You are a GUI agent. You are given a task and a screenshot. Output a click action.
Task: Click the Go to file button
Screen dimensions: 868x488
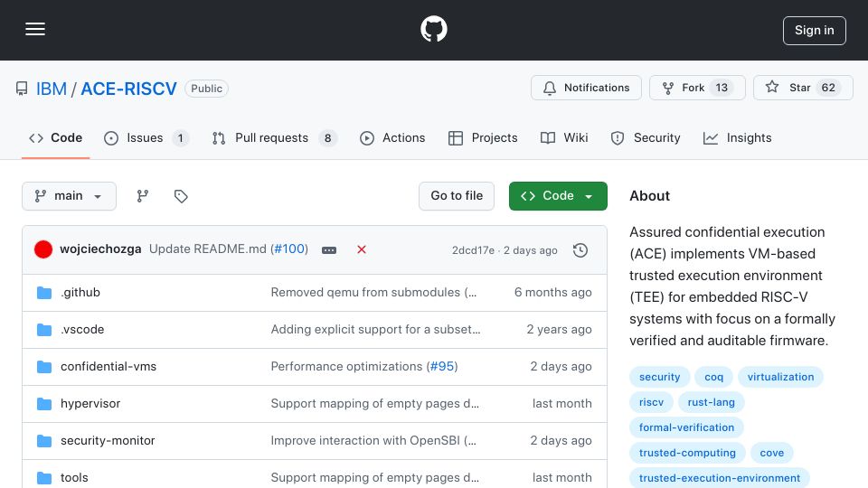pos(456,196)
